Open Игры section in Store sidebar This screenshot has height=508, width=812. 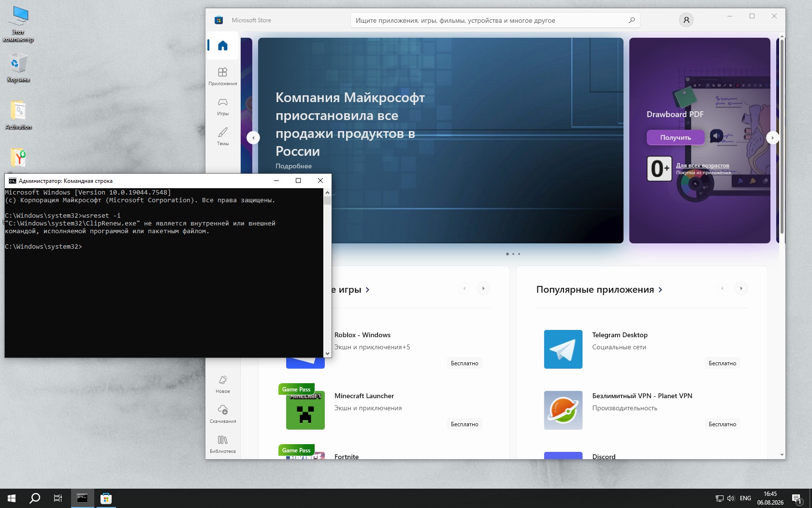(x=223, y=106)
